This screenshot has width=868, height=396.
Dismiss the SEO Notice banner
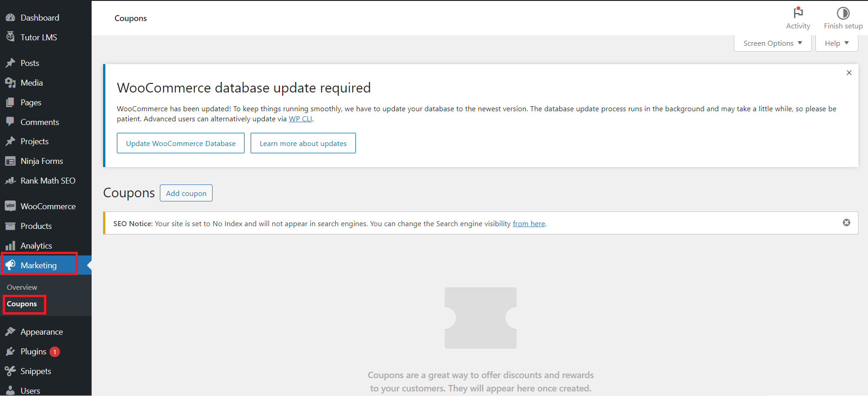tap(846, 222)
